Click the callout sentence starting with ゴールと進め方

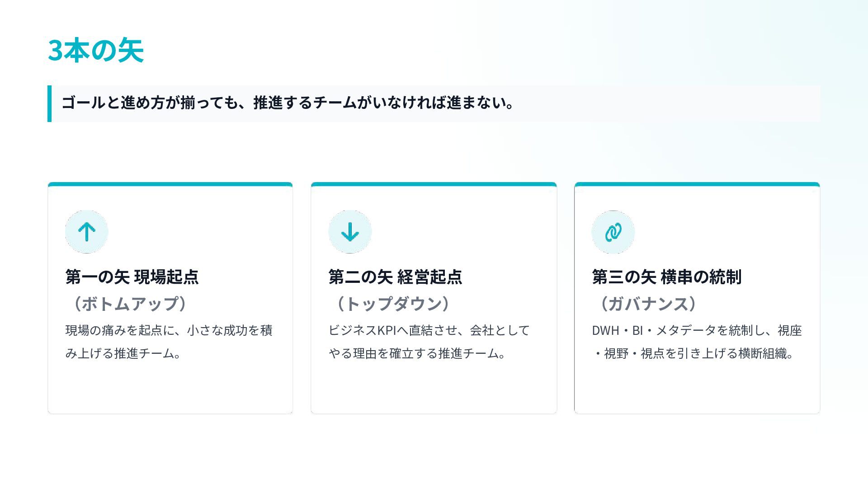[x=288, y=103]
